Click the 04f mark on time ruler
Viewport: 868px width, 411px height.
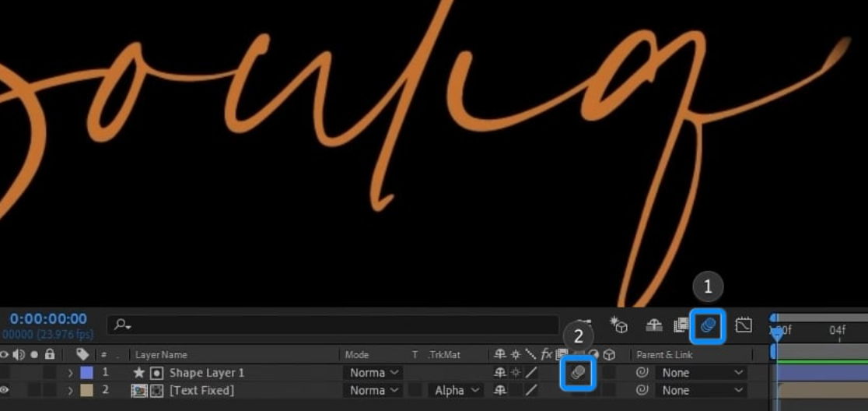pyautogui.click(x=837, y=330)
